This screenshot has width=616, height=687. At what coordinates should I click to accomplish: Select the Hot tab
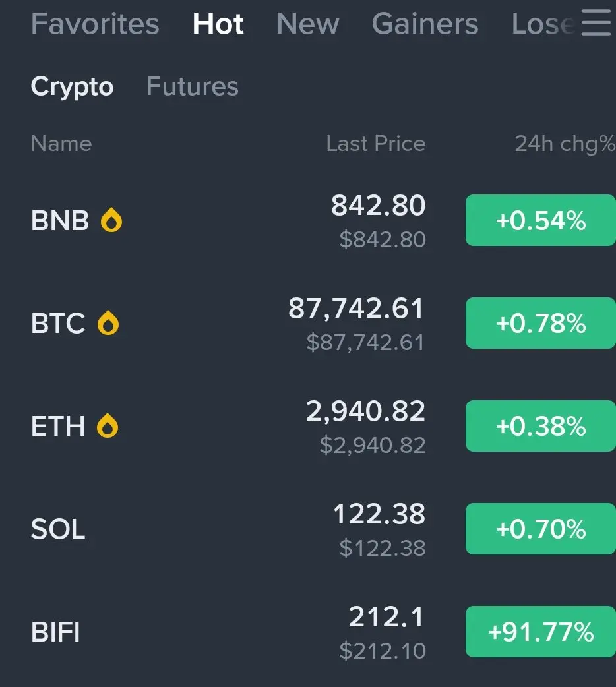[218, 23]
